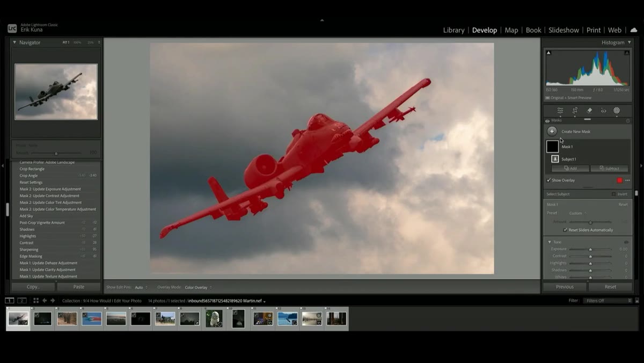Go to the Library module
Image resolution: width=644 pixels, height=363 pixels.
(x=453, y=30)
